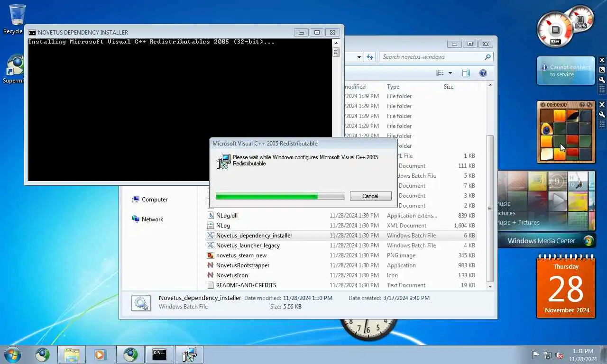607x364 pixels.
Task: Click the 'PNG image' type cell
Action: [401, 255]
